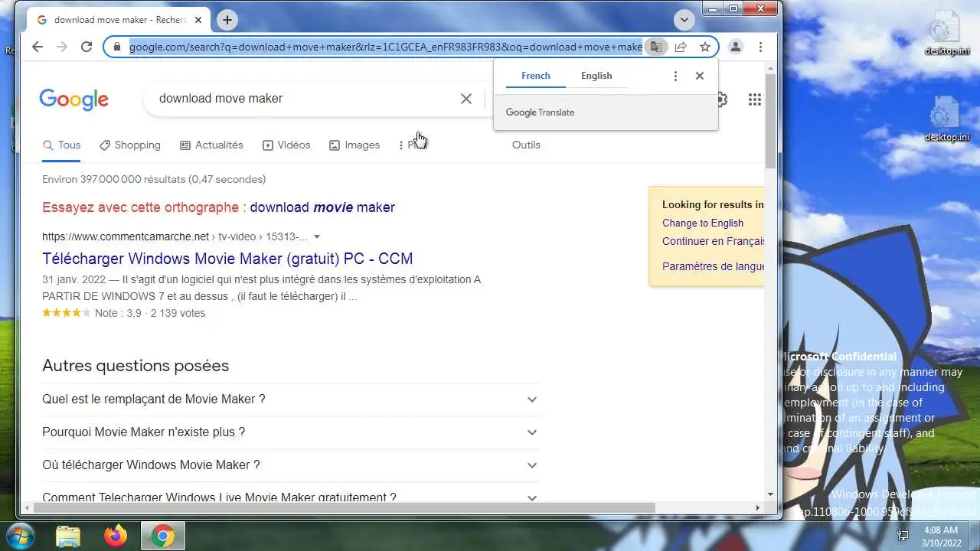Click the forward navigation arrow
This screenshot has height=551, width=980.
pos(62,47)
